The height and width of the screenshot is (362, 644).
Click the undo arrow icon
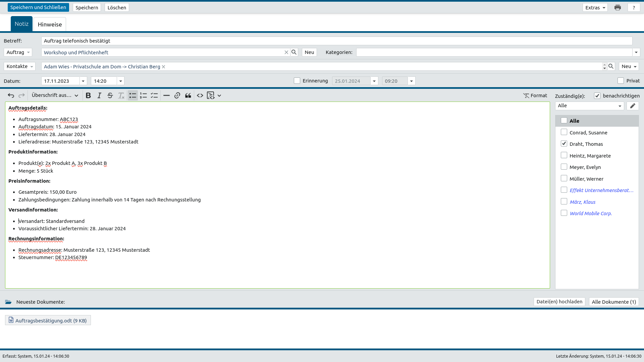click(11, 96)
